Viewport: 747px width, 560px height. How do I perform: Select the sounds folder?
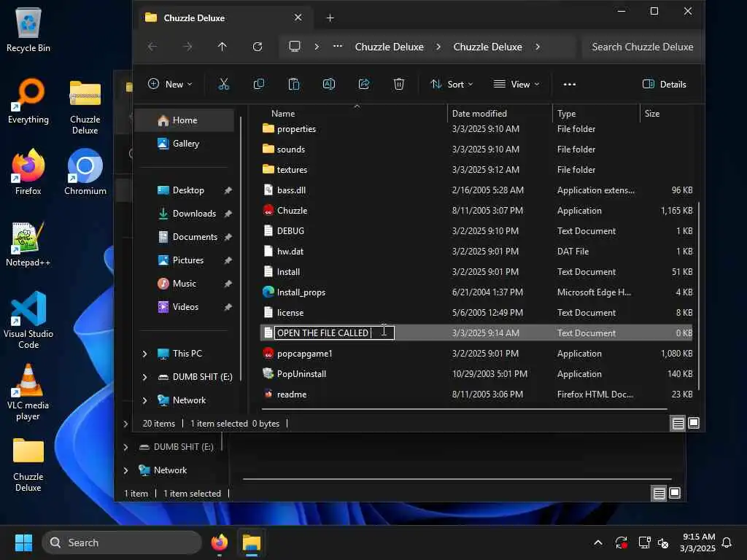[476, 149]
